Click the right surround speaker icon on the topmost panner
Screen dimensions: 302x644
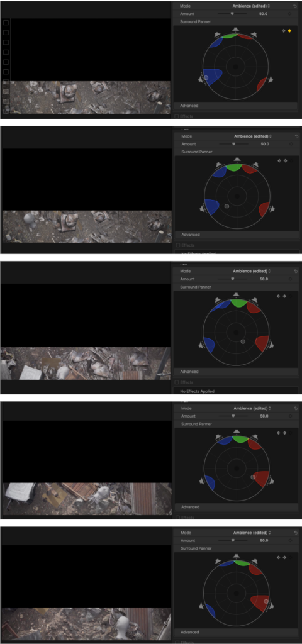tap(271, 80)
